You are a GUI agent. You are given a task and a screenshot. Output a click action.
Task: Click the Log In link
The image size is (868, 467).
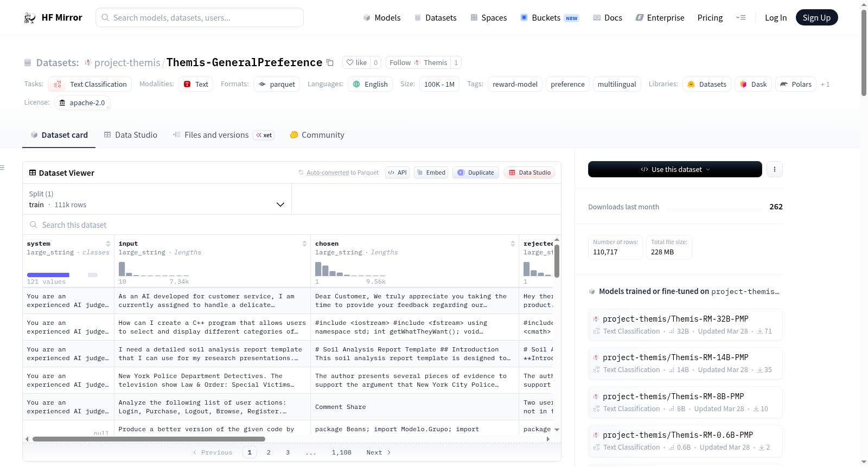776,18
